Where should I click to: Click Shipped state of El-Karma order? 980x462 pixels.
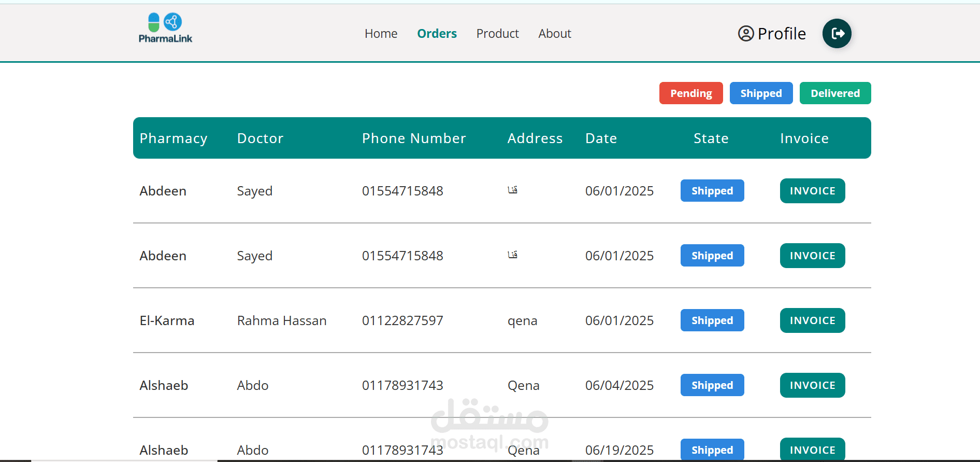pos(712,320)
